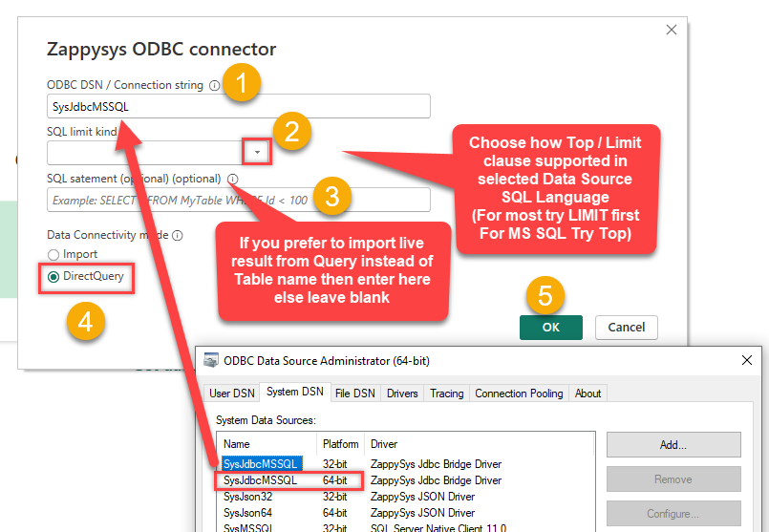The width and height of the screenshot is (769, 532).
Task: Click 64-bit platform cell in SysJson64 row
Action: point(335,513)
